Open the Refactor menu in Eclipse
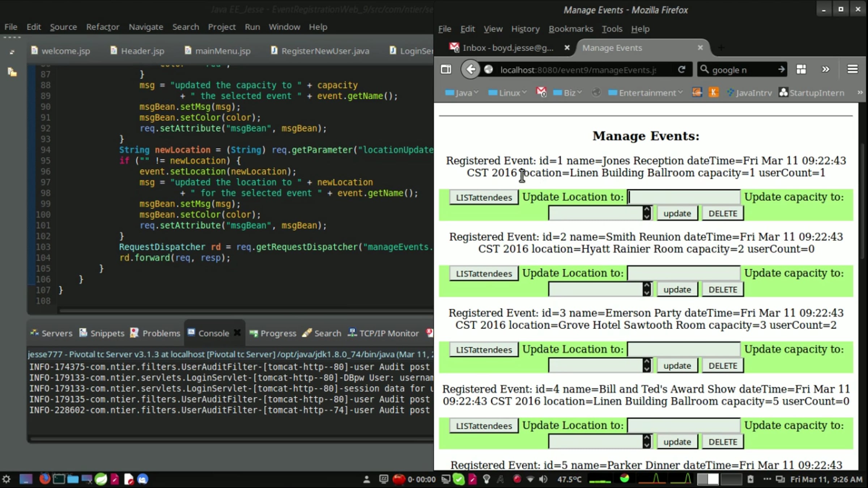Viewport: 868px width, 488px height. pyautogui.click(x=102, y=27)
